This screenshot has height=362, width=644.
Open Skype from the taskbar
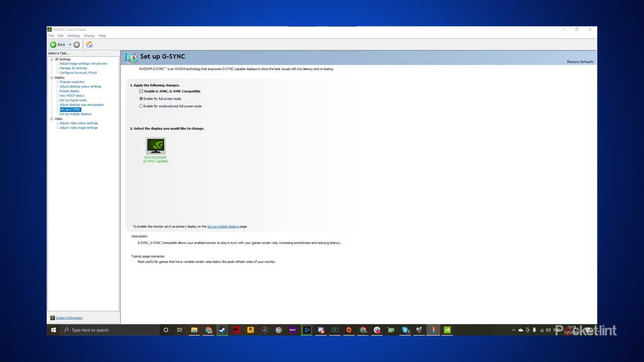405,330
